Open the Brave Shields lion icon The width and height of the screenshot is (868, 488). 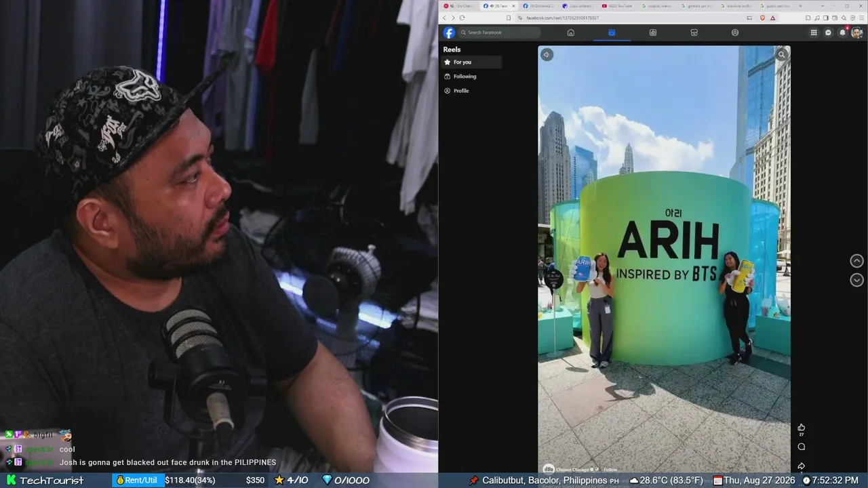(x=762, y=18)
